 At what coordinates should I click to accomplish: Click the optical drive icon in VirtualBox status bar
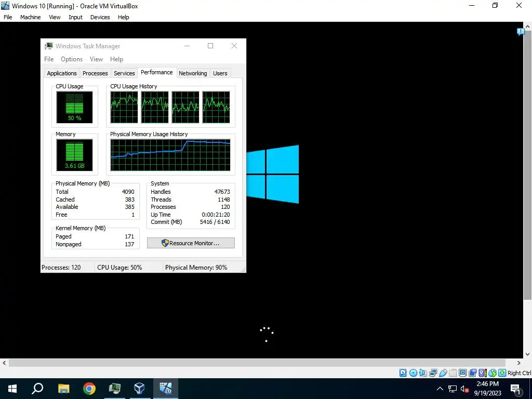pos(413,373)
